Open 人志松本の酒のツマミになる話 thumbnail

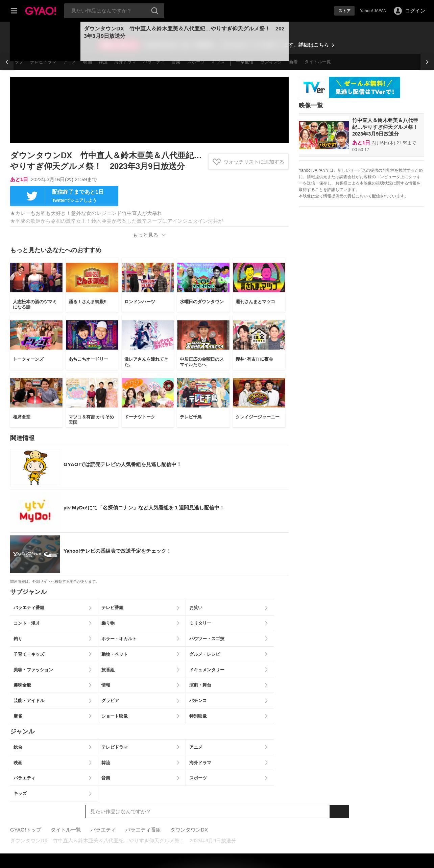(x=36, y=278)
